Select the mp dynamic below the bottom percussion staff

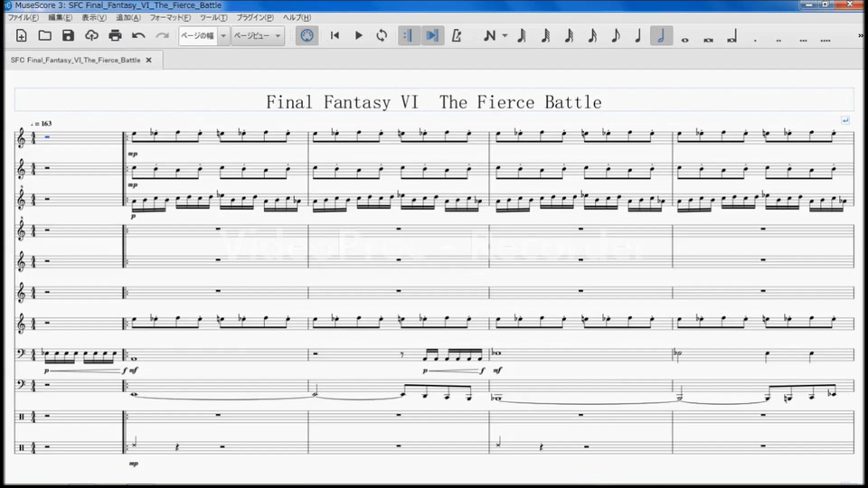(x=134, y=464)
